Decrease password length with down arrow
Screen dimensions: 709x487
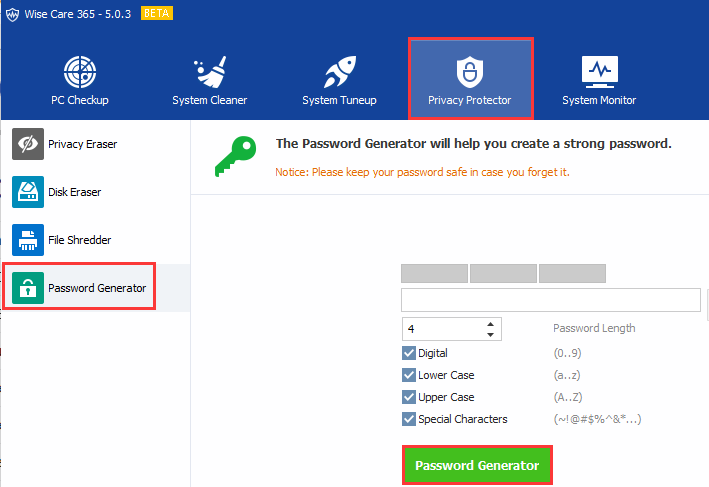[490, 335]
